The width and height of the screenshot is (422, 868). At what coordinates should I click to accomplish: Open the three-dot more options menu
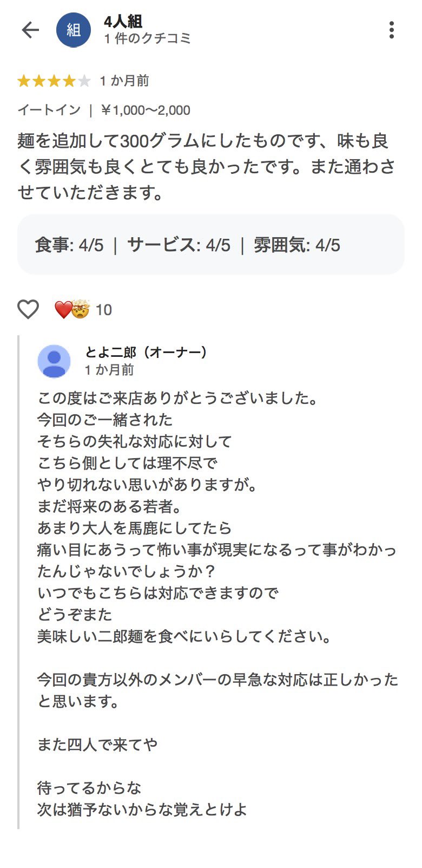coord(392,30)
